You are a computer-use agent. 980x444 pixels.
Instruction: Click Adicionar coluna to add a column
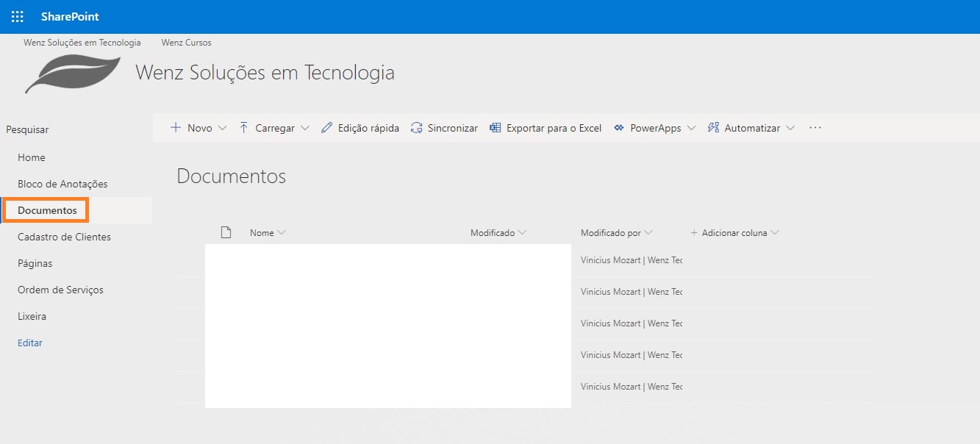coord(734,232)
